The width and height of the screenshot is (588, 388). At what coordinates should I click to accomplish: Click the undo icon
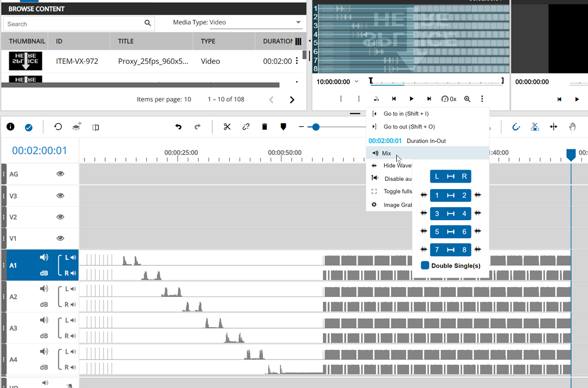[x=178, y=126]
